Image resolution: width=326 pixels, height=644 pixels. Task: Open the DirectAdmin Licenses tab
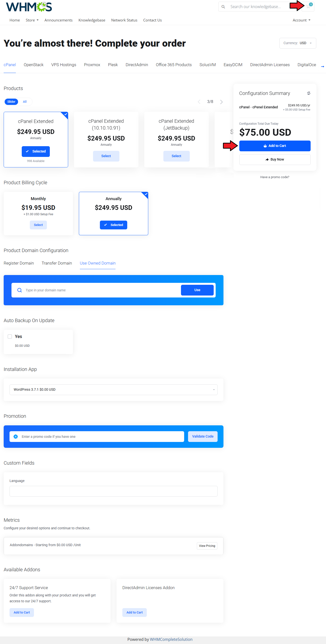tap(270, 65)
